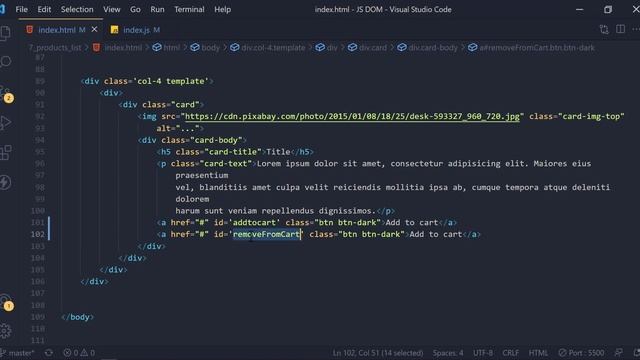Click 'Add to cart' text on line 101
Viewport: 640px width, 360px height.
pyautogui.click(x=411, y=222)
